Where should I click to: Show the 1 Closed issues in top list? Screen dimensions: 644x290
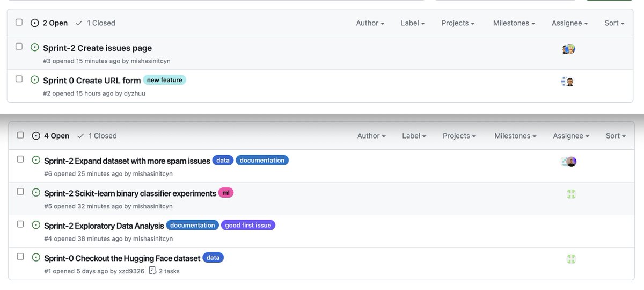[x=96, y=23]
